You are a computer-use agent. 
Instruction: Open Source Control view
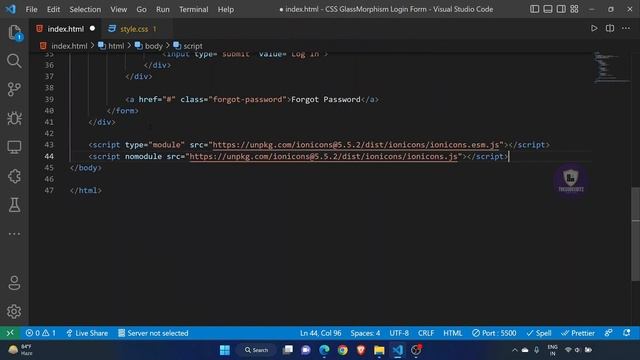coord(14,89)
